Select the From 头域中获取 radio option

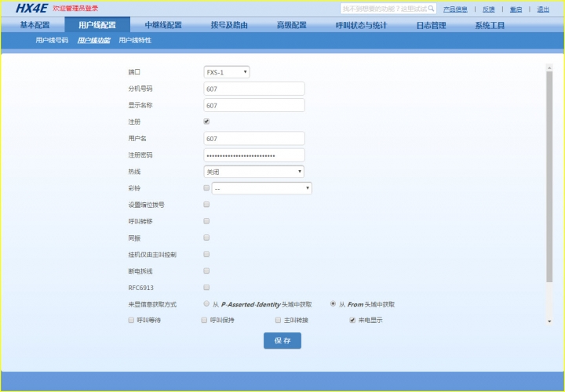pos(333,303)
